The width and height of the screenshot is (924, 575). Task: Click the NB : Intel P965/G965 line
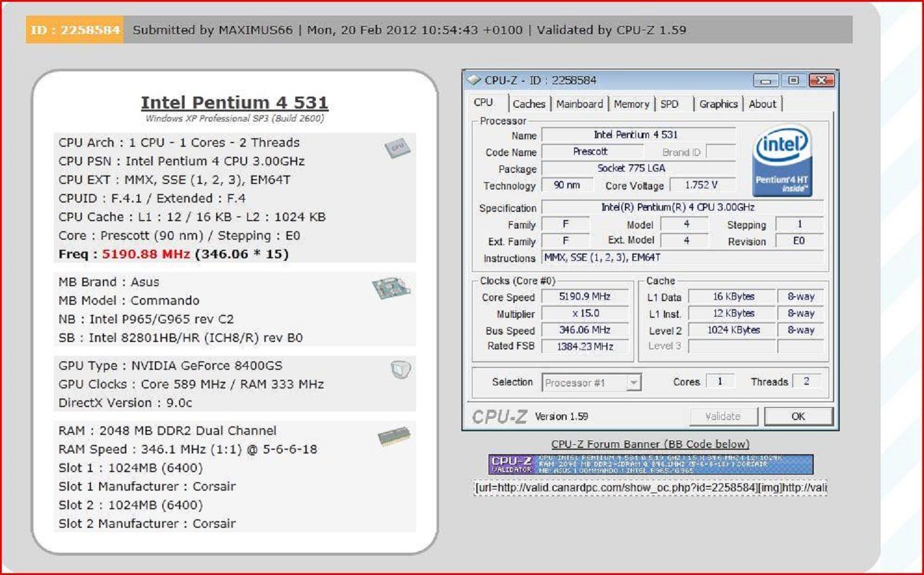(146, 319)
